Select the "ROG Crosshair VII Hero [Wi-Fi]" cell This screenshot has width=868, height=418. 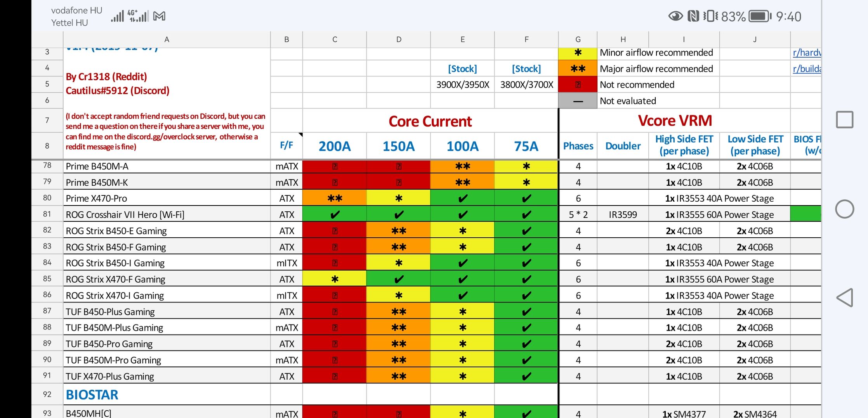[x=167, y=214]
